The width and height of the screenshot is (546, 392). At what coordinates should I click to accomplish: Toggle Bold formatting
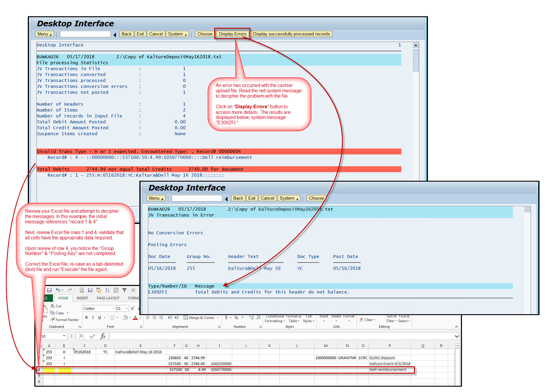87,317
